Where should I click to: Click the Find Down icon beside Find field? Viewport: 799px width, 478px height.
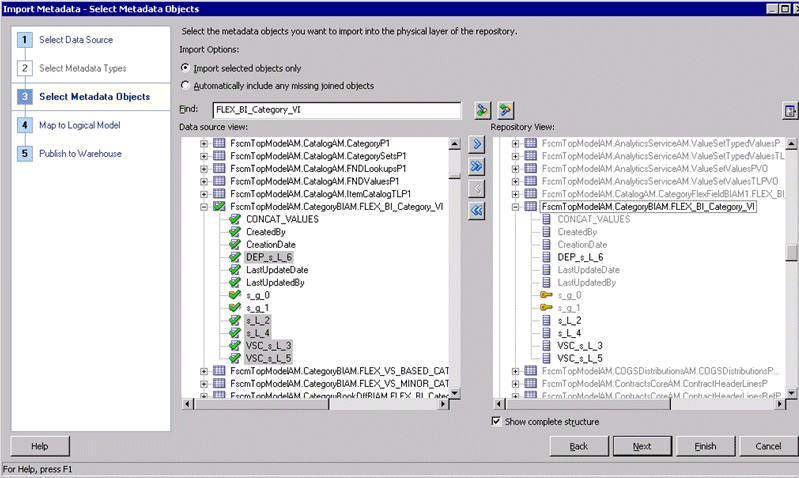(482, 110)
